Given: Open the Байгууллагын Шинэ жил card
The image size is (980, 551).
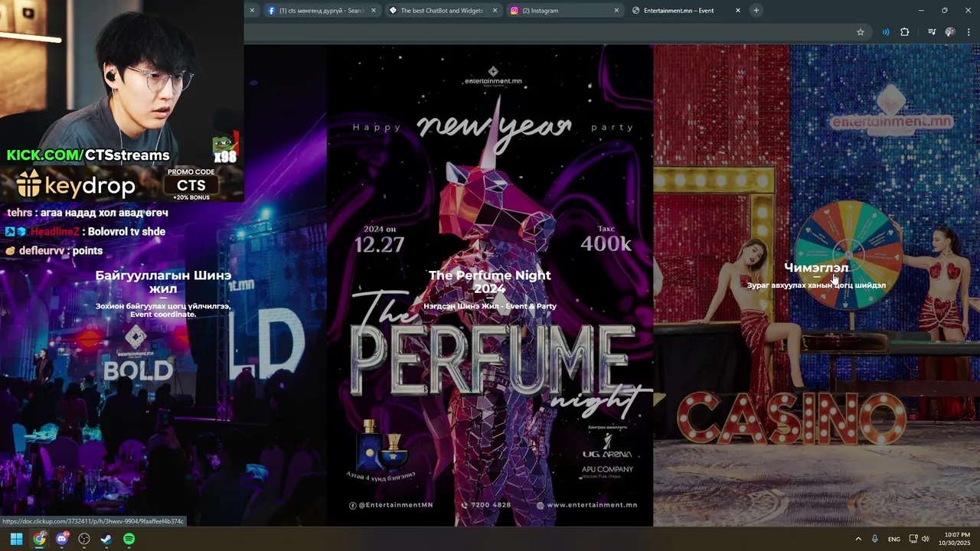Looking at the screenshot, I should pos(163,282).
